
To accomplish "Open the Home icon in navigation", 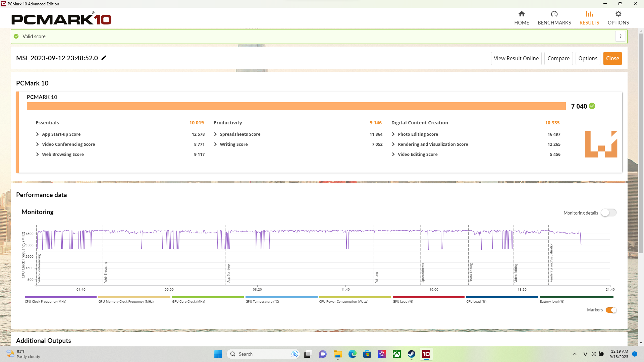I will coord(521,14).
